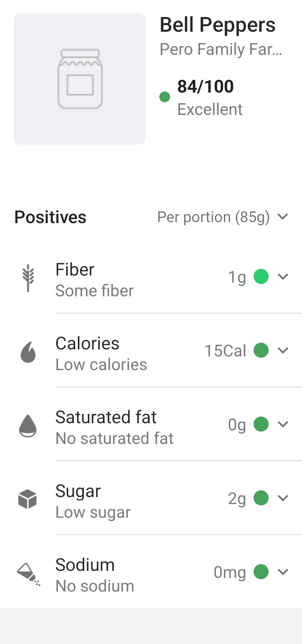Tap the Sodium salt shaker icon
The width and height of the screenshot is (302, 644).
tap(29, 574)
